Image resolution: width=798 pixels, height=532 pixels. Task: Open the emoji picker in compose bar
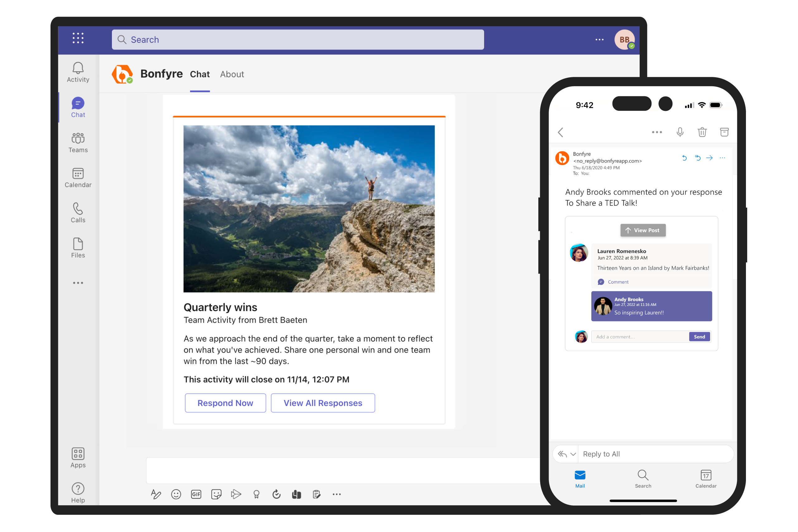pyautogui.click(x=176, y=494)
